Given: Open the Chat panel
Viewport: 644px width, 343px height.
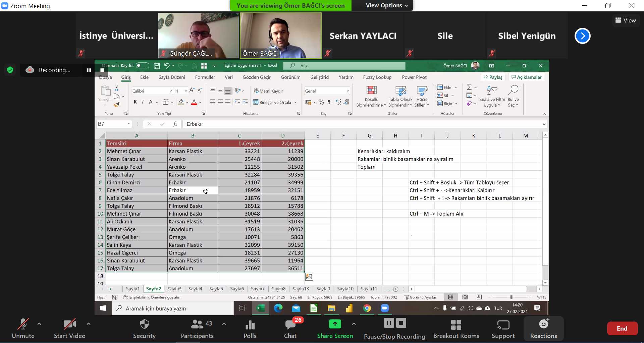Looking at the screenshot, I should [290, 329].
